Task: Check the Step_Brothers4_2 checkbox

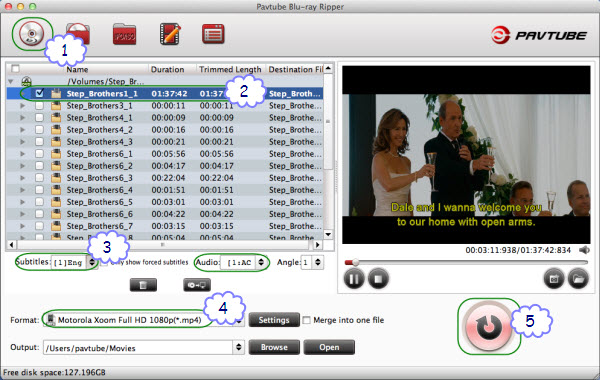Action: (x=39, y=130)
